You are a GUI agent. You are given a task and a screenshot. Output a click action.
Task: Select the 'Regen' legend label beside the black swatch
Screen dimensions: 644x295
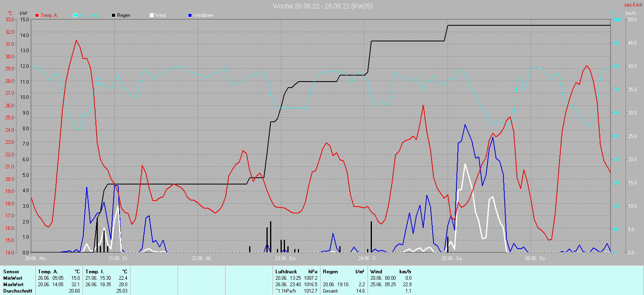click(x=124, y=15)
